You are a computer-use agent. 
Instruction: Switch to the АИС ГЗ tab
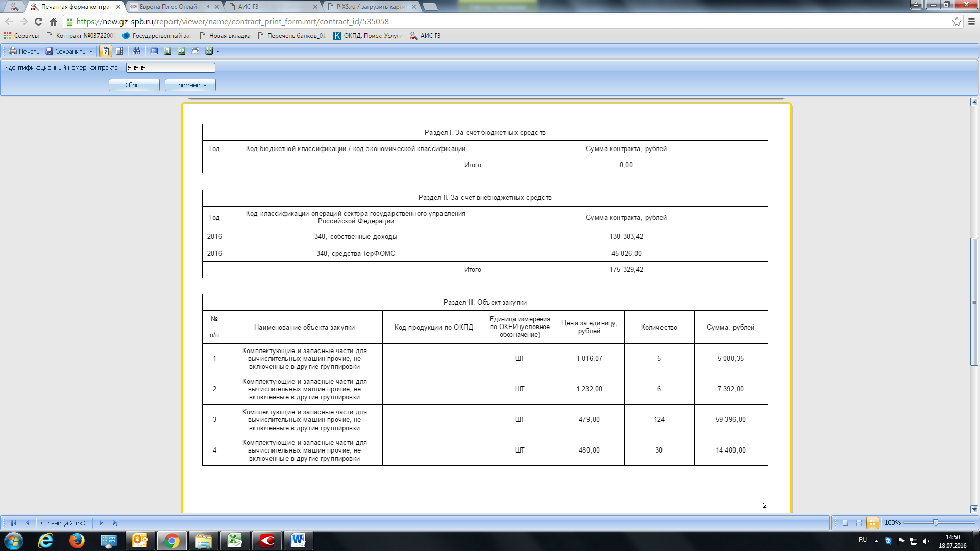point(271,7)
